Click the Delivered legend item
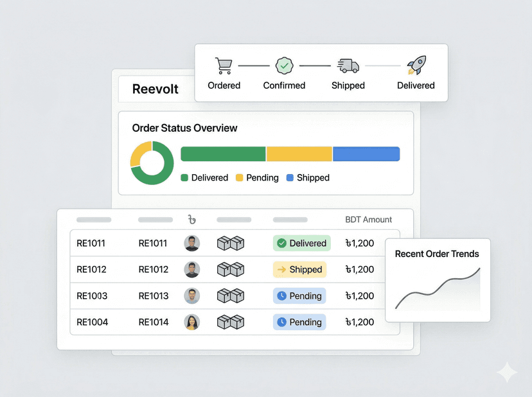The width and height of the screenshot is (532, 397). pos(204,178)
